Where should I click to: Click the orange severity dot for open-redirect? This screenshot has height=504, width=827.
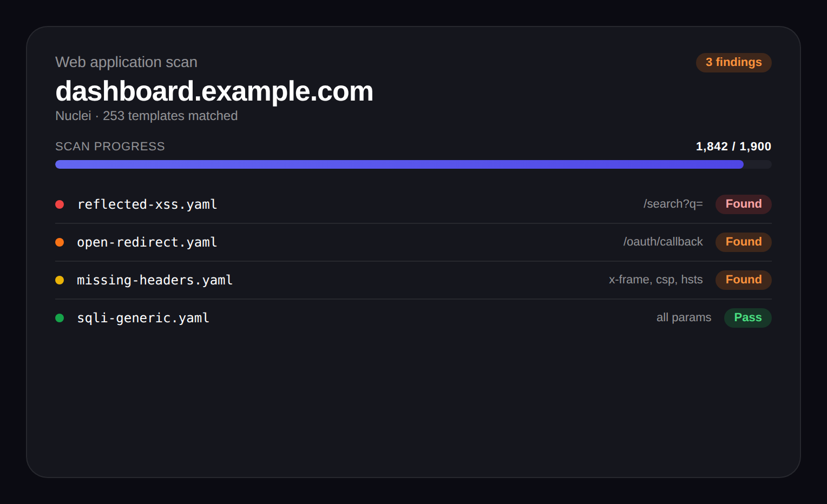[x=60, y=242]
